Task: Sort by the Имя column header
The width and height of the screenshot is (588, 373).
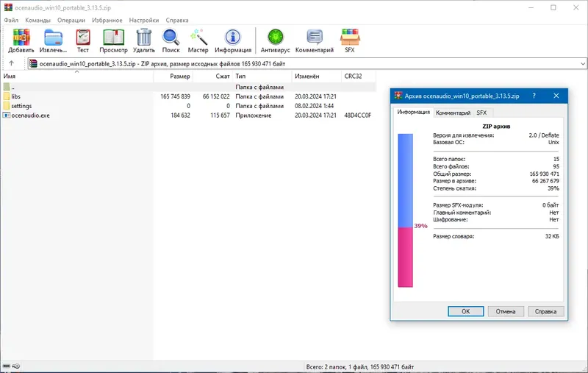Action: [x=77, y=77]
